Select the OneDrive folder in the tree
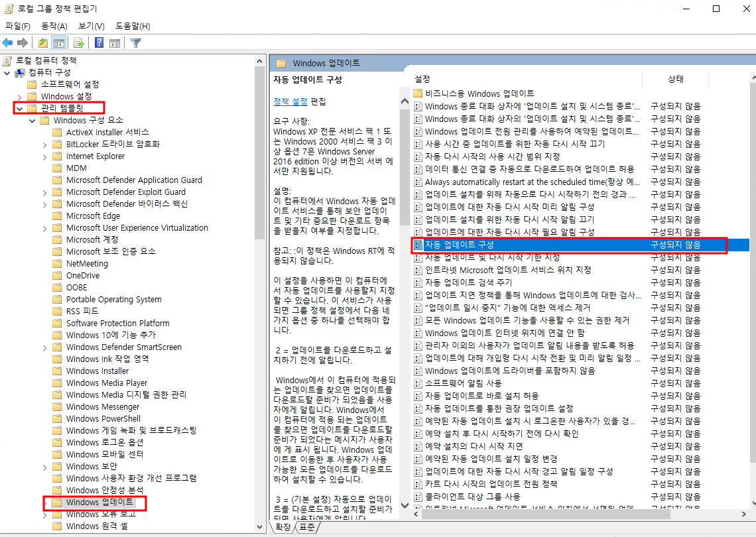Viewport: 756px width, 537px height. coord(82,275)
